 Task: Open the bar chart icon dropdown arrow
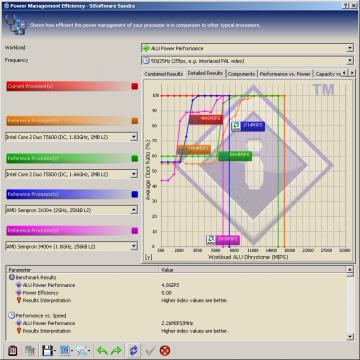click(72, 351)
